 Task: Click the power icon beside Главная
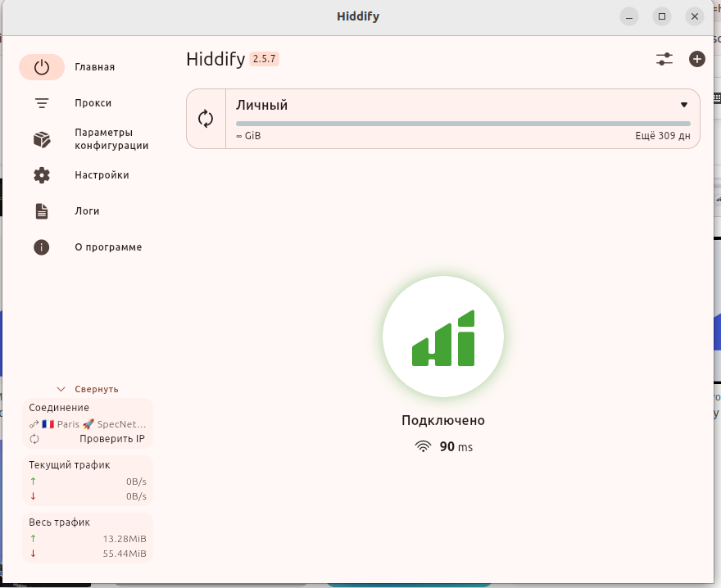(x=42, y=67)
